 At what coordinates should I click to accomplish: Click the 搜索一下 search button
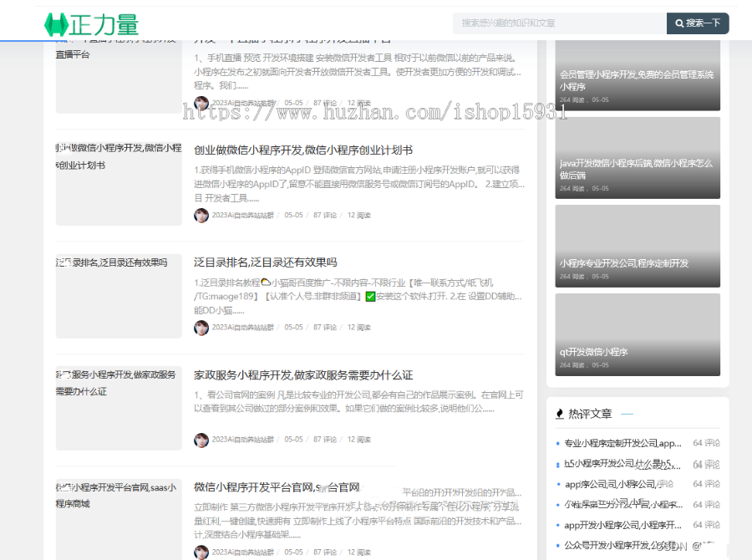[x=698, y=23]
